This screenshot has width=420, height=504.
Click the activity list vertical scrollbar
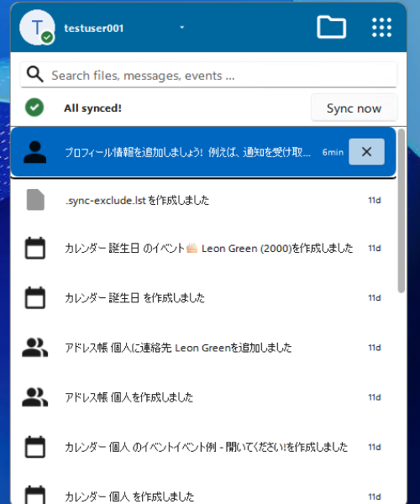click(x=401, y=211)
